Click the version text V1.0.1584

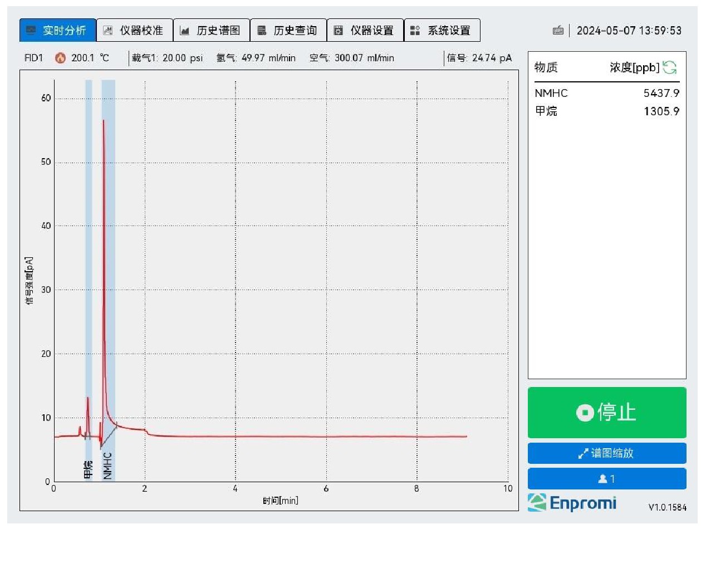pos(667,507)
